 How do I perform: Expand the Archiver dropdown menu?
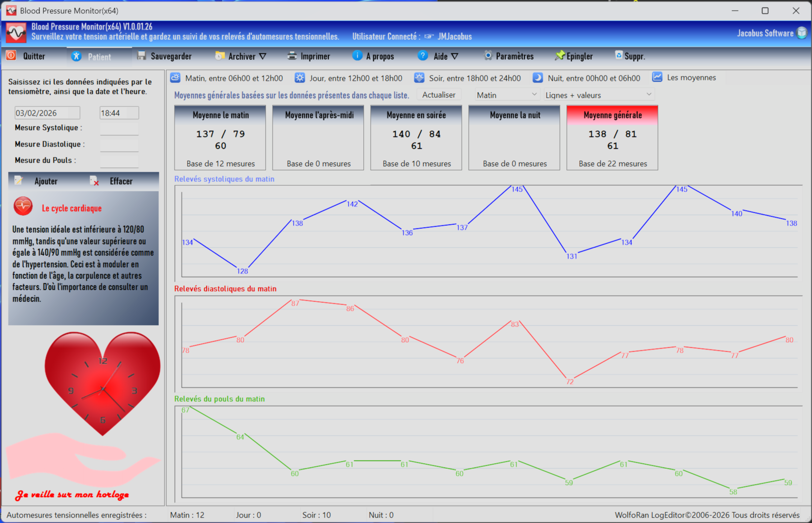coord(262,56)
